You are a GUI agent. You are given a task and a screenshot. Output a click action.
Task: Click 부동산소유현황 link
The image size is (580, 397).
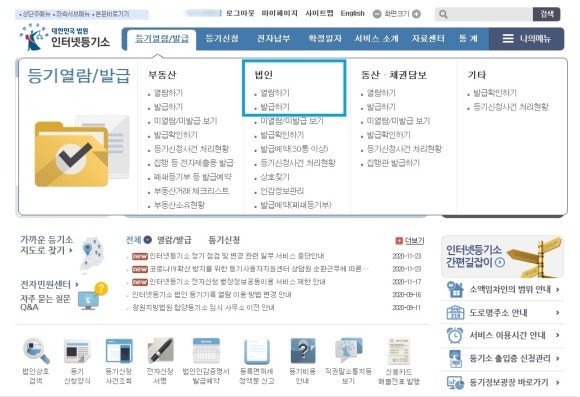[179, 205]
